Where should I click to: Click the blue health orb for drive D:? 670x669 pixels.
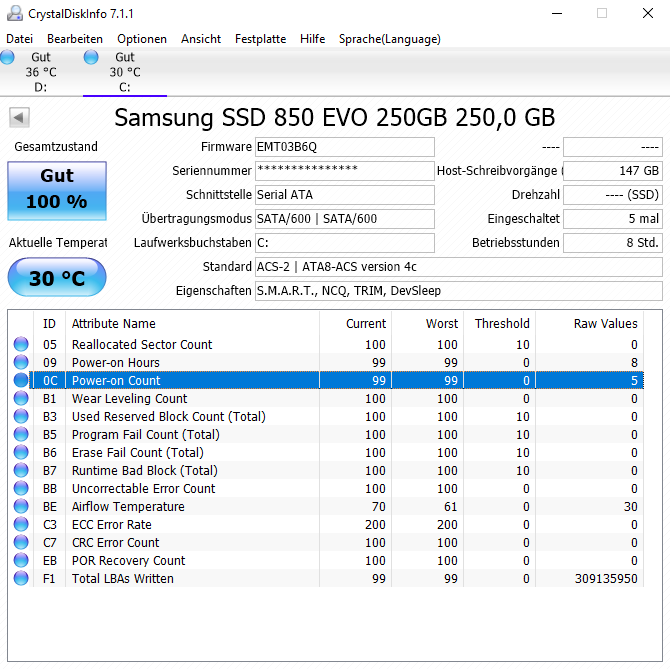(7, 57)
